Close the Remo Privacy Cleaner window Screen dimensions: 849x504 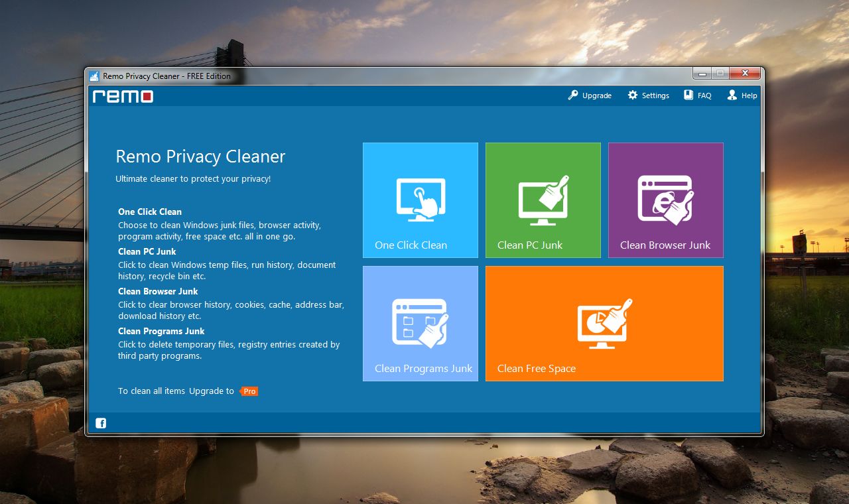pos(746,73)
